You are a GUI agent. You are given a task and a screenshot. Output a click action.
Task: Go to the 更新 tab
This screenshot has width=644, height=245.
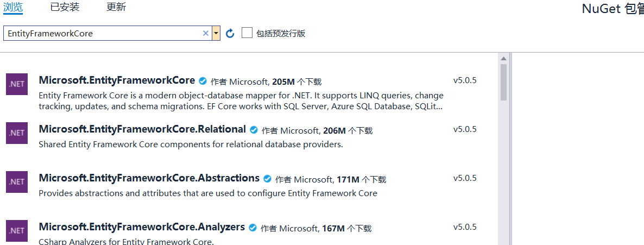(x=116, y=7)
